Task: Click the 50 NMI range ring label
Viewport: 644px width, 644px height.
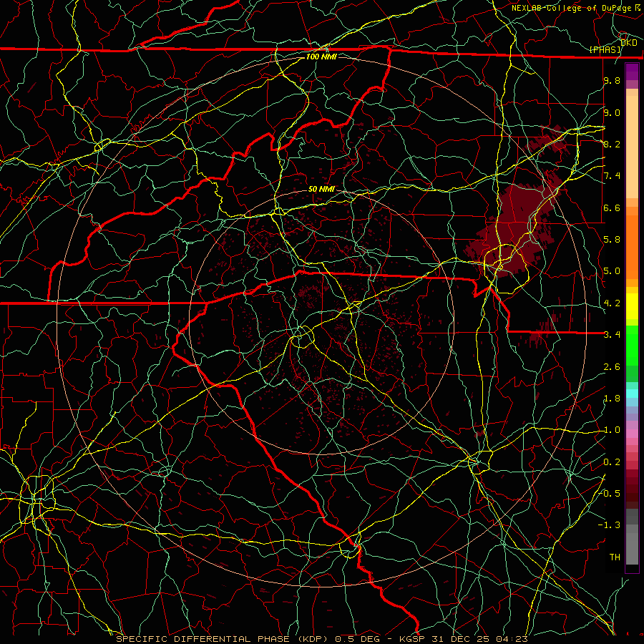Action: click(x=321, y=189)
